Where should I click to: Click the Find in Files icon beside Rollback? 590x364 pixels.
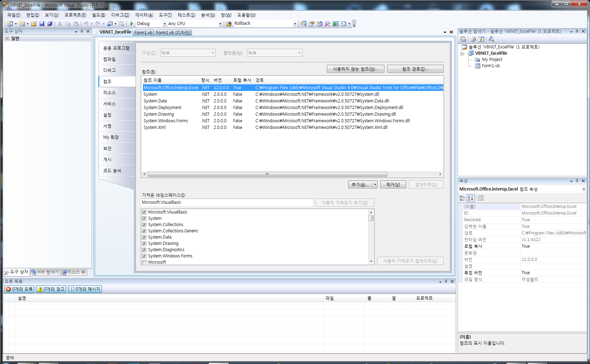(229, 24)
